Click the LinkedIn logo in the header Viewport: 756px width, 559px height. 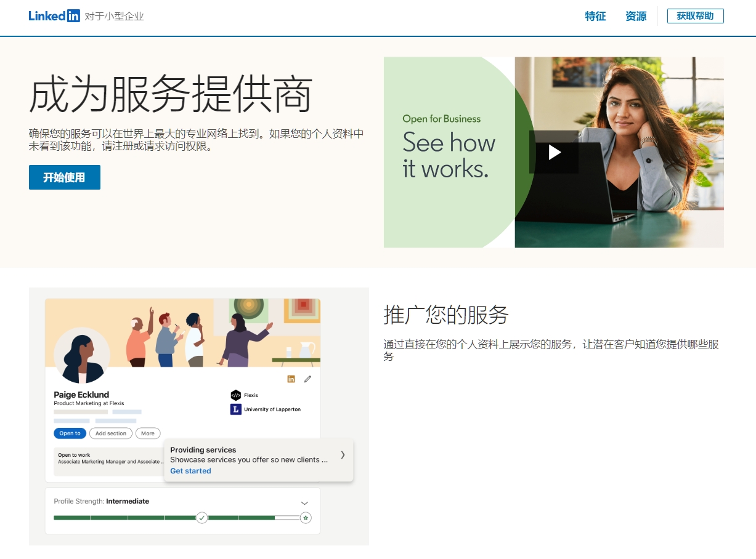(x=54, y=16)
